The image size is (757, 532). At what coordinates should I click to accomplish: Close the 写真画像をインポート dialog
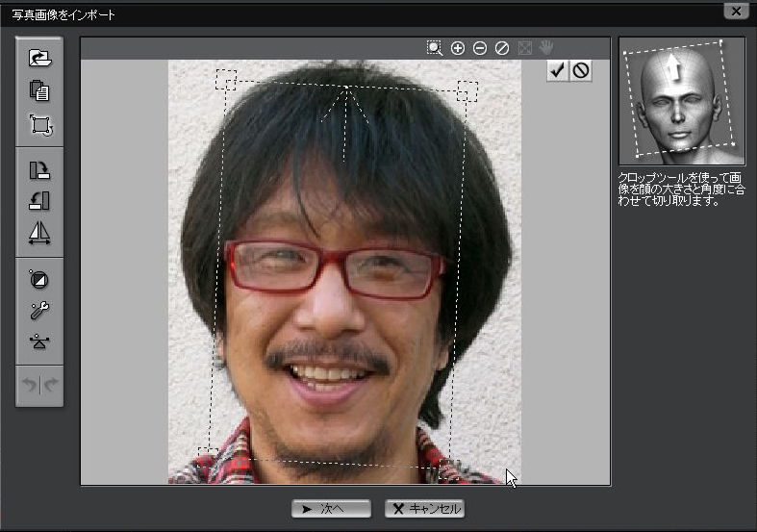(736, 12)
